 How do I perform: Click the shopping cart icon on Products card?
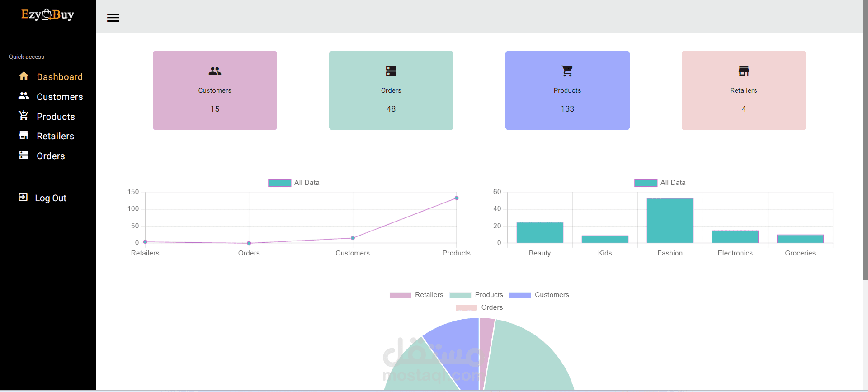pyautogui.click(x=567, y=71)
